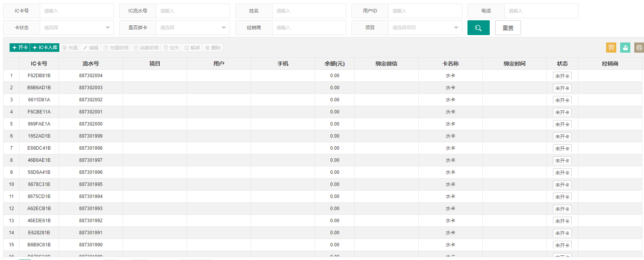Click the 余额(元) column header

tap(335, 64)
